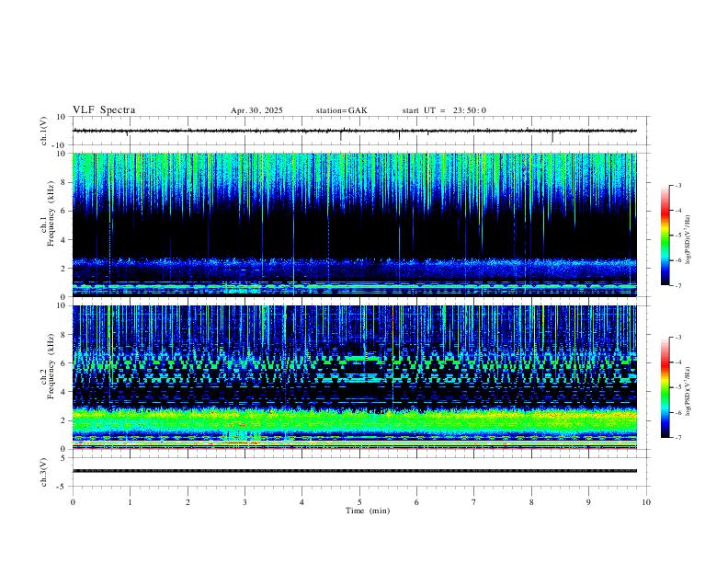This screenshot has height=563, width=728.
Task: Click the lower colorbar '-7' tick label
Action: point(678,438)
